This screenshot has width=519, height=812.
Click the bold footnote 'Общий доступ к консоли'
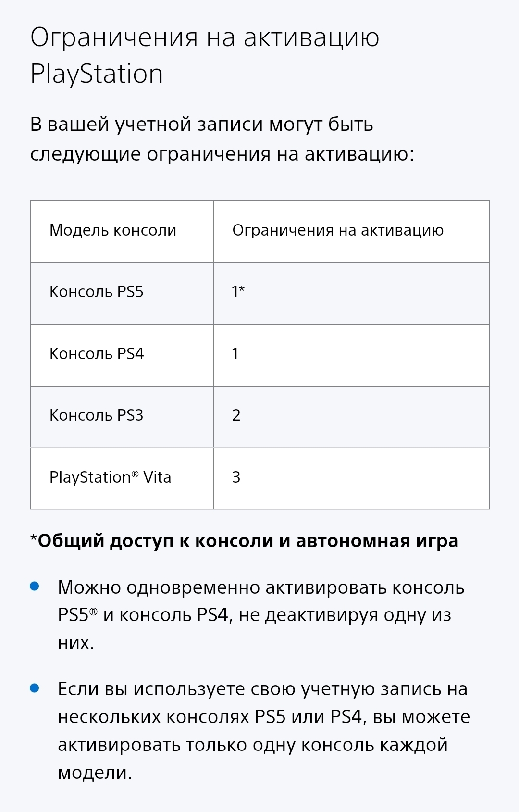247,541
